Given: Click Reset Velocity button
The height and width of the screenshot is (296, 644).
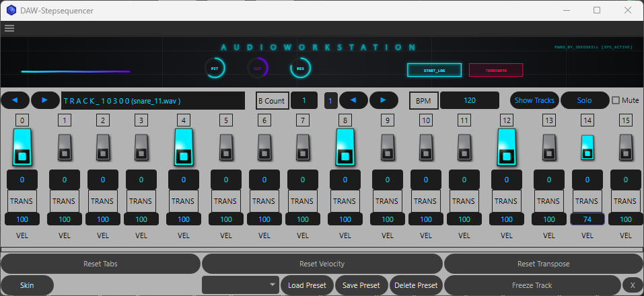Looking at the screenshot, I should coord(322,264).
